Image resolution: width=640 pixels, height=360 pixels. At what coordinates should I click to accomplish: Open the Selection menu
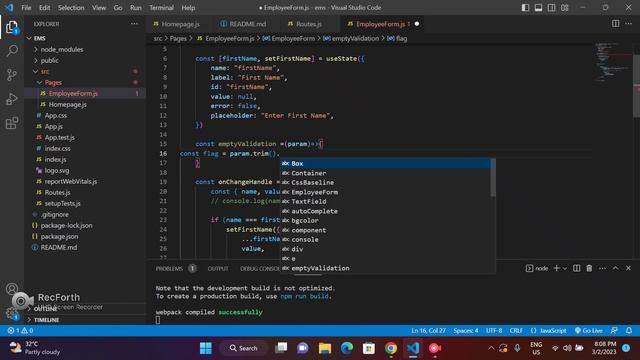point(71,7)
